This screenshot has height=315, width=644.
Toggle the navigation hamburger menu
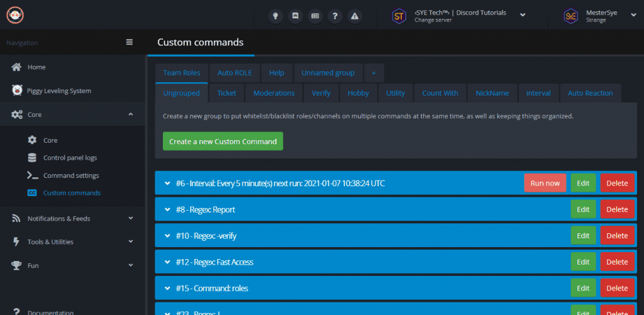(130, 42)
